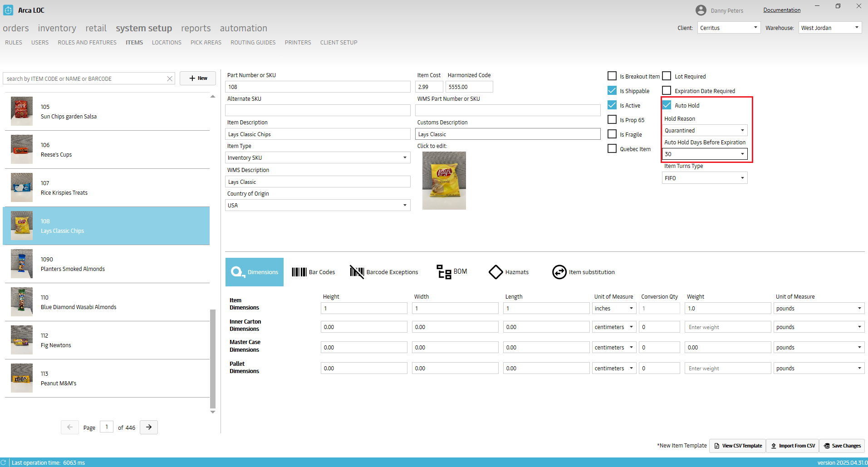Check the Is Fragile checkbox
The image size is (868, 467).
coord(612,134)
